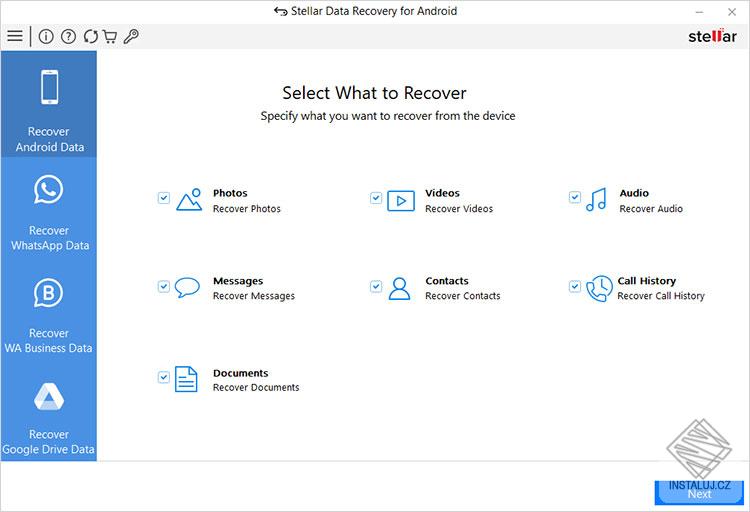Open the hamburger menu icon
The height and width of the screenshot is (512, 750).
[15, 36]
